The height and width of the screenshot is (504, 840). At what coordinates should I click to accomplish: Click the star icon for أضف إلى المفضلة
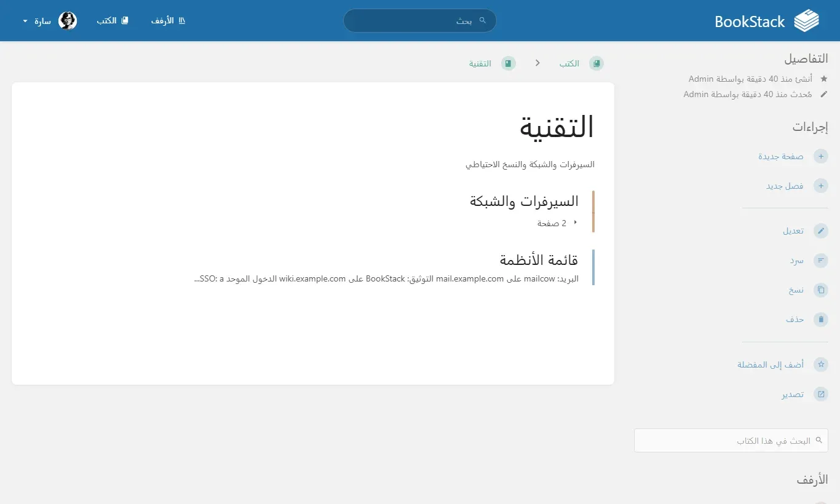[820, 364]
